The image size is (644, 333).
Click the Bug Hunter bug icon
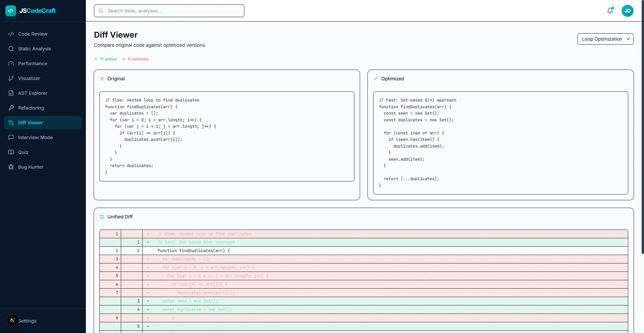[11, 167]
